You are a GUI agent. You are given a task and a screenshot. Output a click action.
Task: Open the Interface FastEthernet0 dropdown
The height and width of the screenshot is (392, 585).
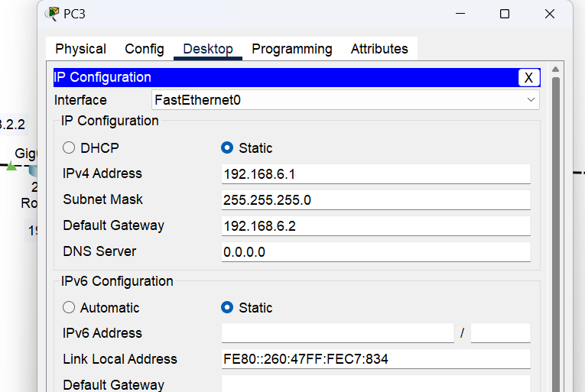[345, 100]
